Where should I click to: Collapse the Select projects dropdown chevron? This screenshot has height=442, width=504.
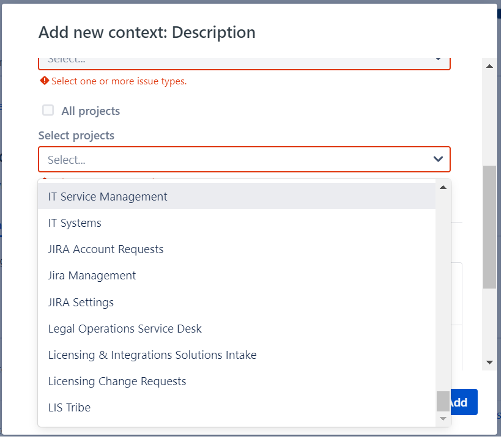[438, 160]
